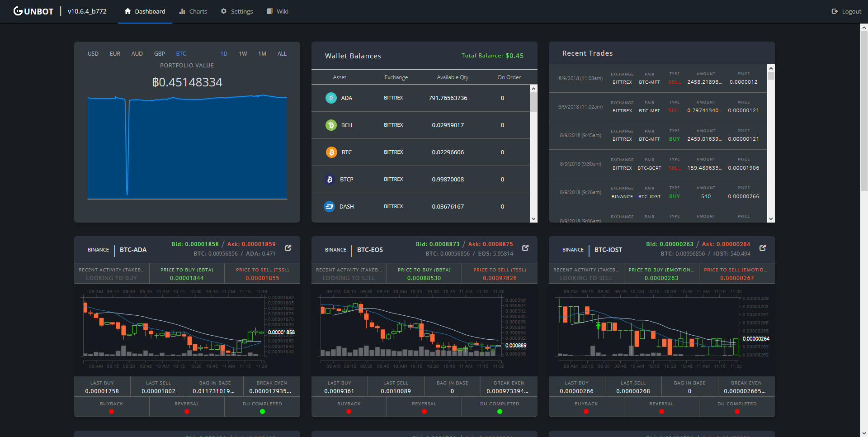The image size is (868, 437).
Task: Click BTC-EOS Reversal red indicator
Action: [x=424, y=412]
